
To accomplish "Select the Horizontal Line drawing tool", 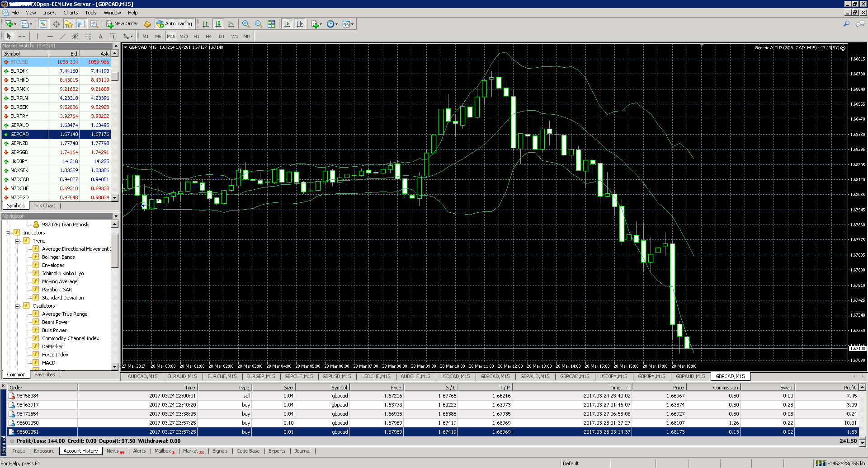I will coord(50,36).
